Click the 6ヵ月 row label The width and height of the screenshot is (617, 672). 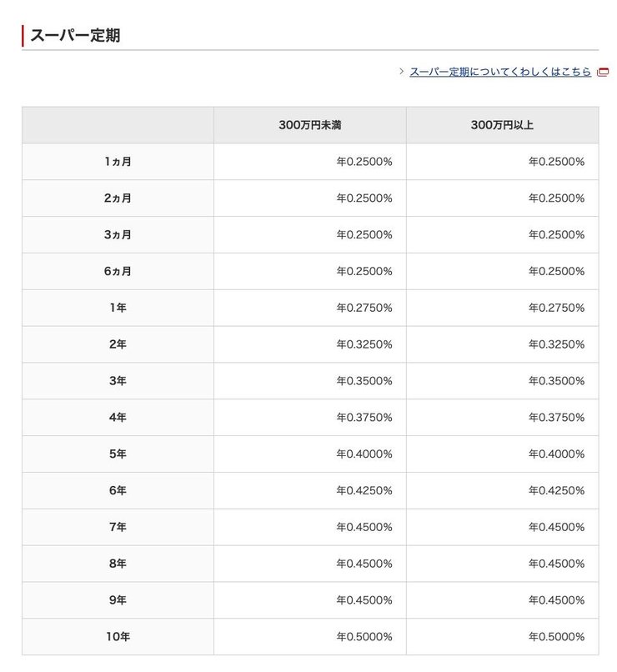click(x=118, y=271)
